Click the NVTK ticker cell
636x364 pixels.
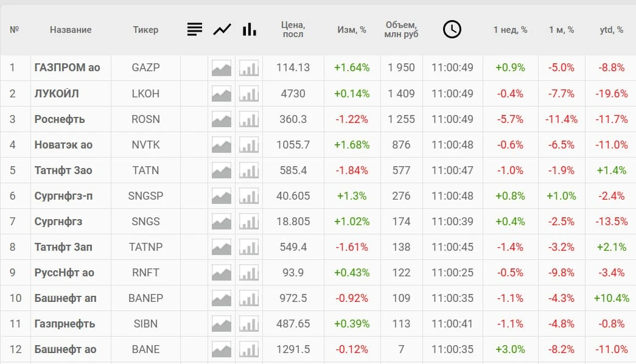pos(145,145)
